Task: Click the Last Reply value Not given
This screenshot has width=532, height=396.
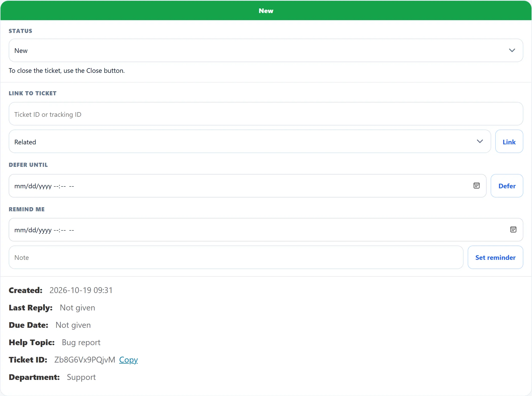Action: tap(77, 308)
